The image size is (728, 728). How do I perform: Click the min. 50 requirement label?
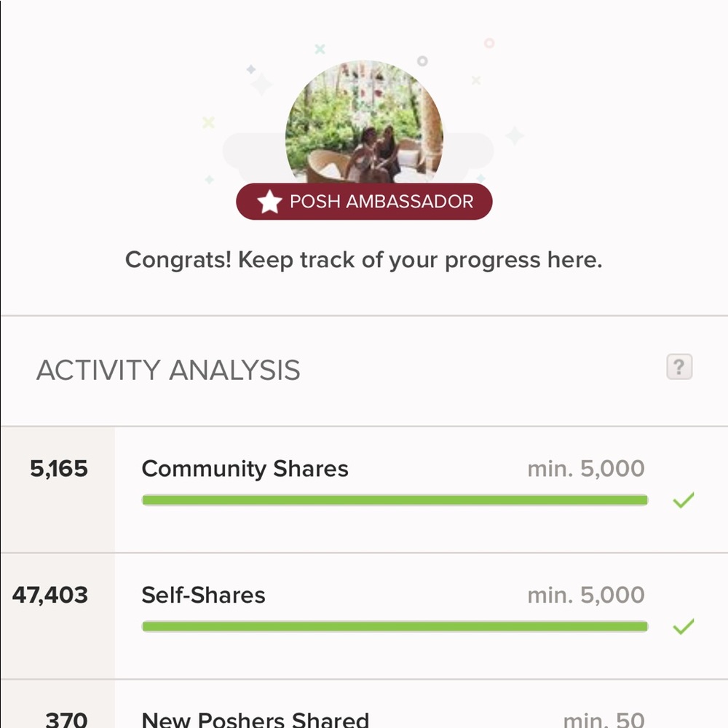[x=604, y=720]
